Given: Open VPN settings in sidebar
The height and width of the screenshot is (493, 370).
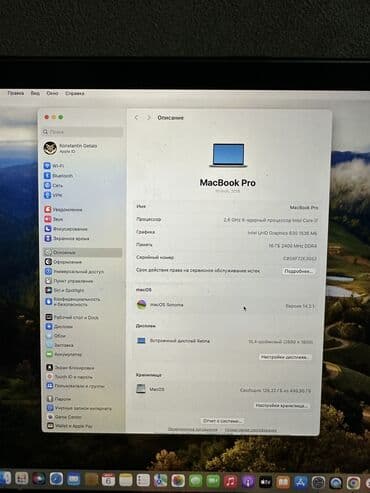Looking at the screenshot, I should click(53, 195).
